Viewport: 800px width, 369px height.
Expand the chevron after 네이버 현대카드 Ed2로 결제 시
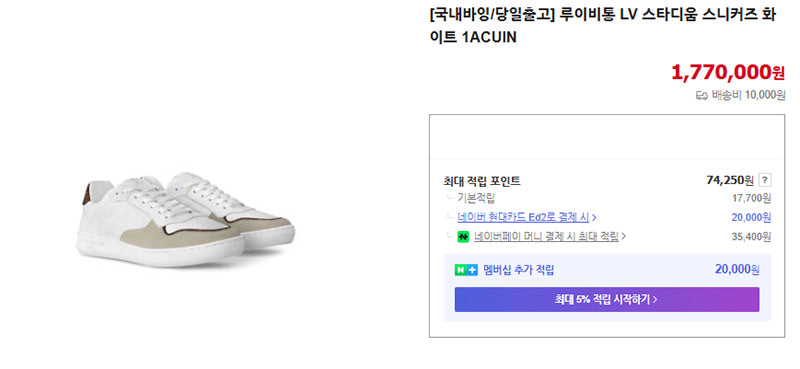594,218
